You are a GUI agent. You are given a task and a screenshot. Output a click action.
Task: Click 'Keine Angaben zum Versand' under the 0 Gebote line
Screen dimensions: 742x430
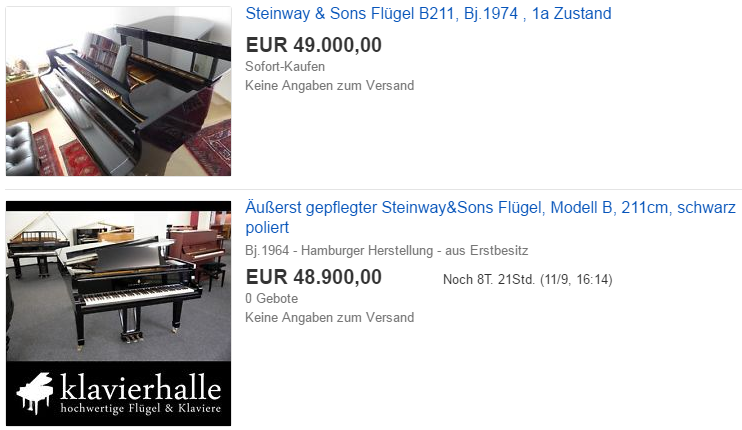pos(329,317)
